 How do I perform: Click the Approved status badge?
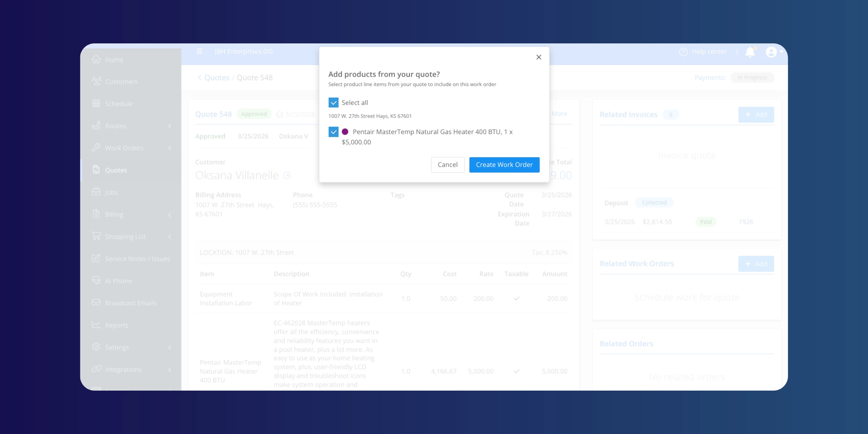pos(254,114)
